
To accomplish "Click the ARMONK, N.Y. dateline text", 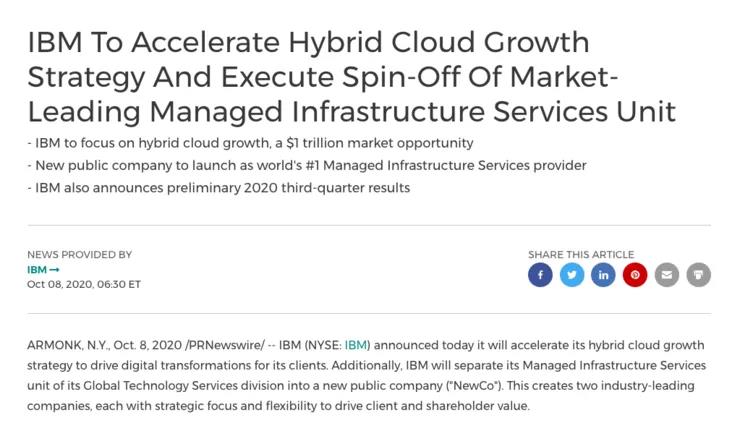I will (68, 345).
